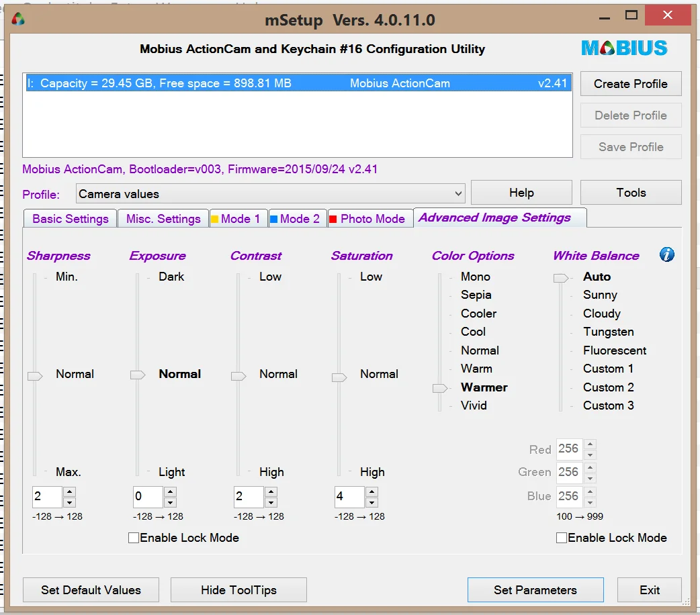
Task: Increase the Exposure value spinner
Action: 170,491
